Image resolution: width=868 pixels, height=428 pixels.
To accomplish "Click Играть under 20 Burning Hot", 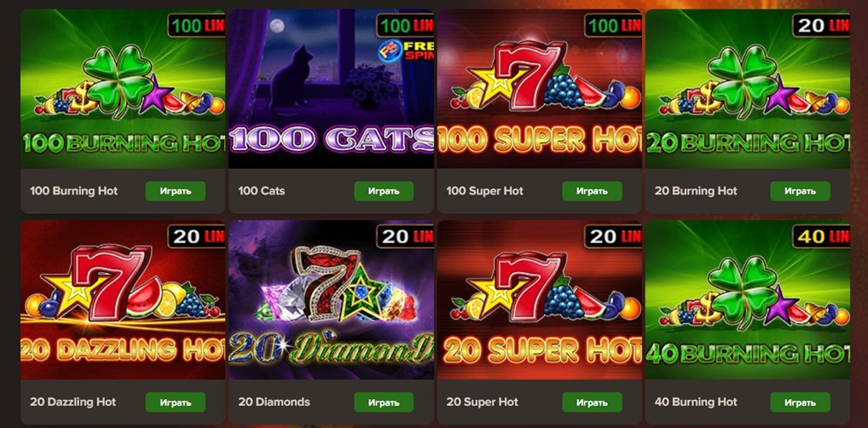I will point(800,191).
